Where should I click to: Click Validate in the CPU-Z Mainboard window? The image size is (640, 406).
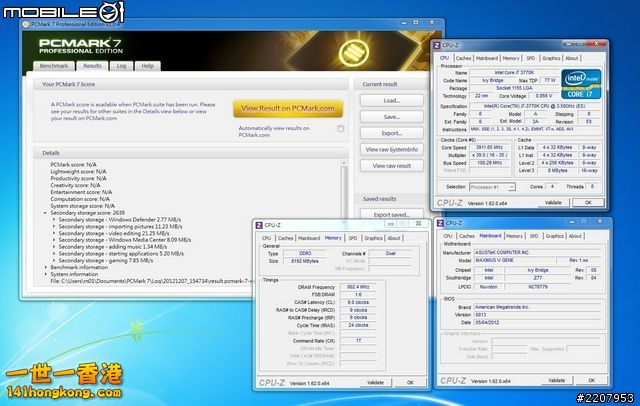click(x=555, y=380)
